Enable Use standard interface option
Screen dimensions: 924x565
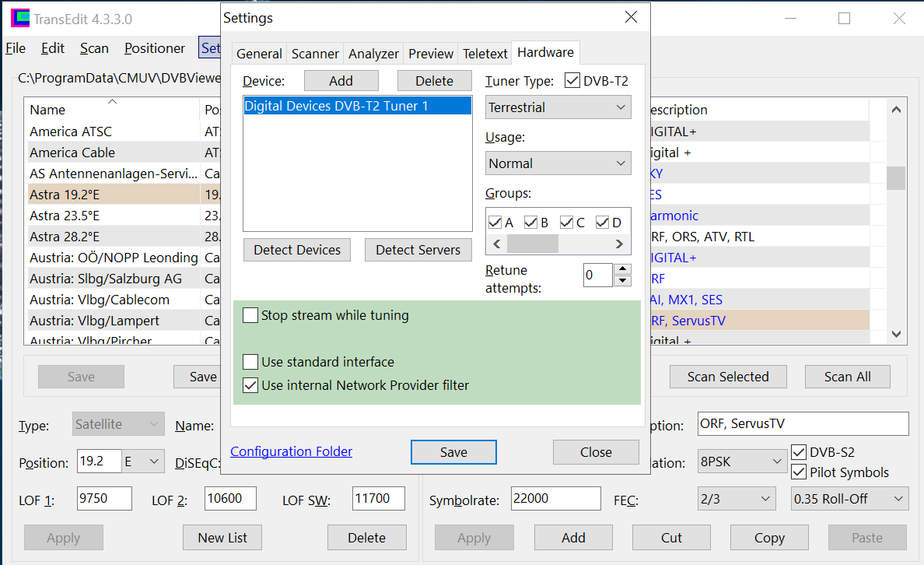pos(250,362)
